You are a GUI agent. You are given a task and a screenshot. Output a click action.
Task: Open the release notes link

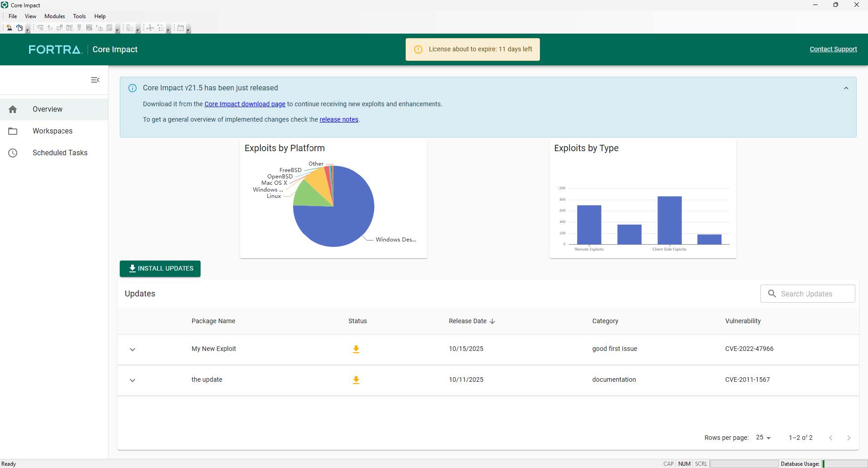tap(339, 119)
